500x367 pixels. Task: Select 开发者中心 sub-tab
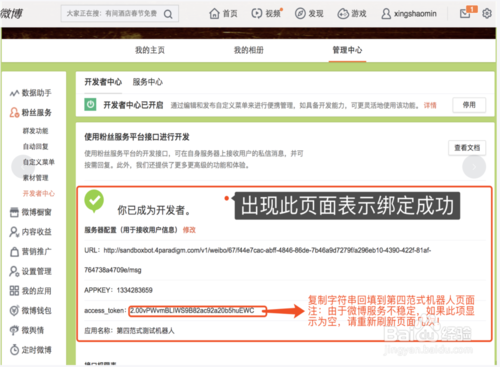(x=103, y=82)
